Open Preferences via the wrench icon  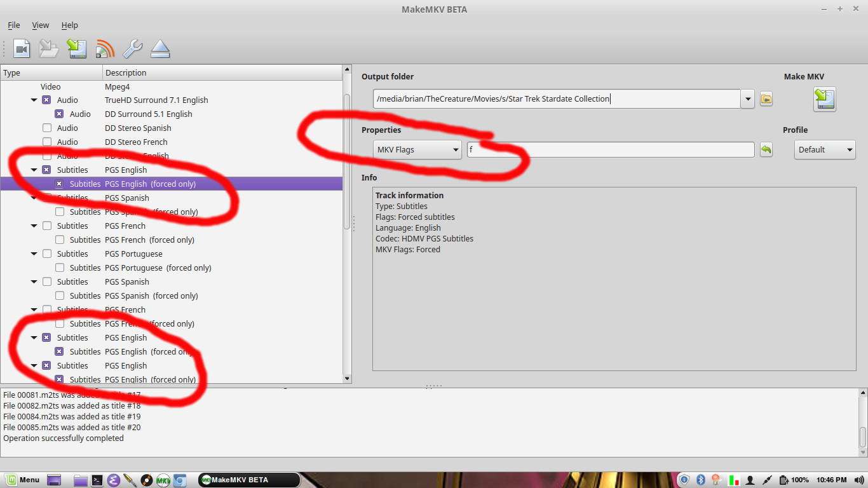(x=132, y=49)
